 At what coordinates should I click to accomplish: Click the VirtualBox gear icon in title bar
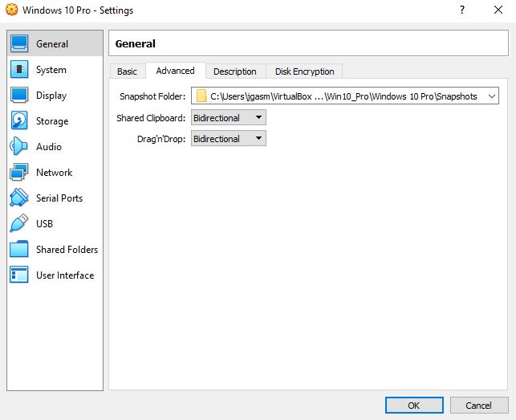[11, 10]
